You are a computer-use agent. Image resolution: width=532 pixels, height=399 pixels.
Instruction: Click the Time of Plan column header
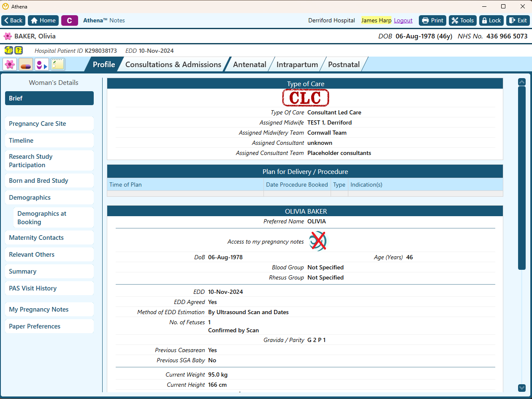pos(185,185)
